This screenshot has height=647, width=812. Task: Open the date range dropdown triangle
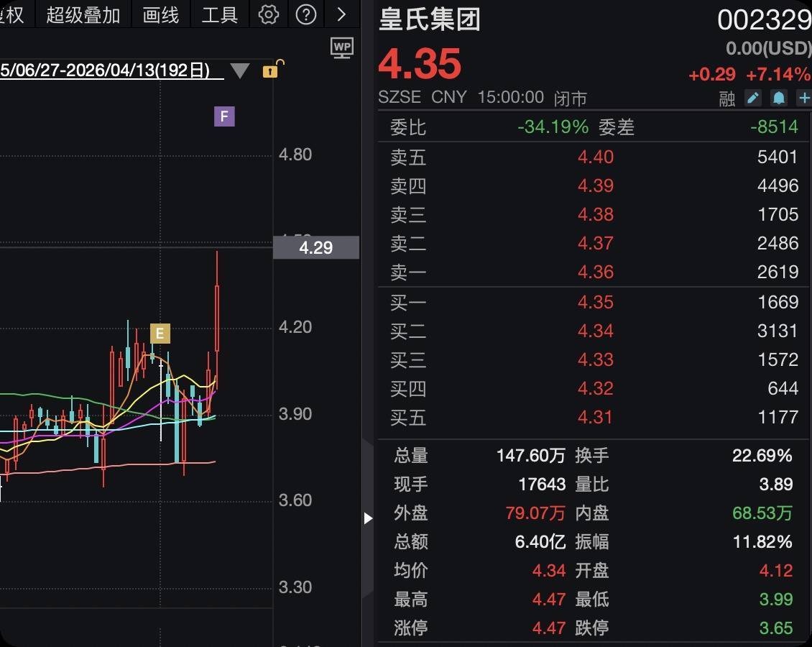[x=240, y=71]
